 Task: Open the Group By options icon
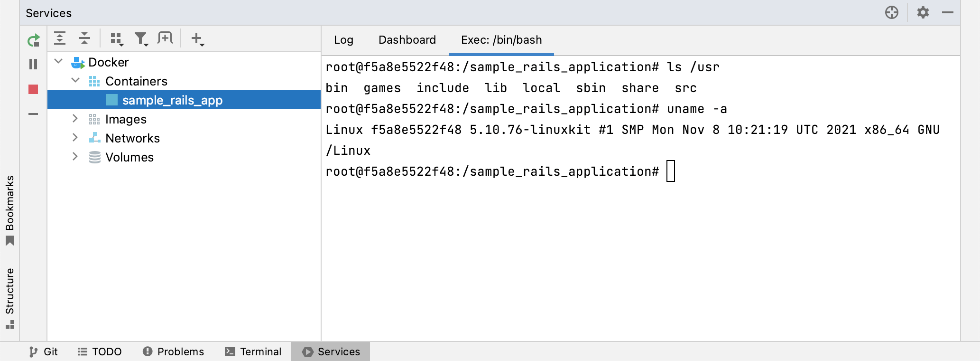pos(115,38)
